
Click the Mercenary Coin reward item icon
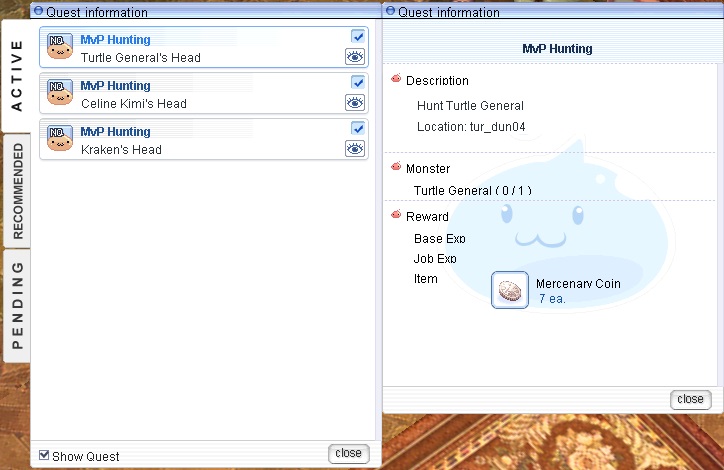point(510,290)
